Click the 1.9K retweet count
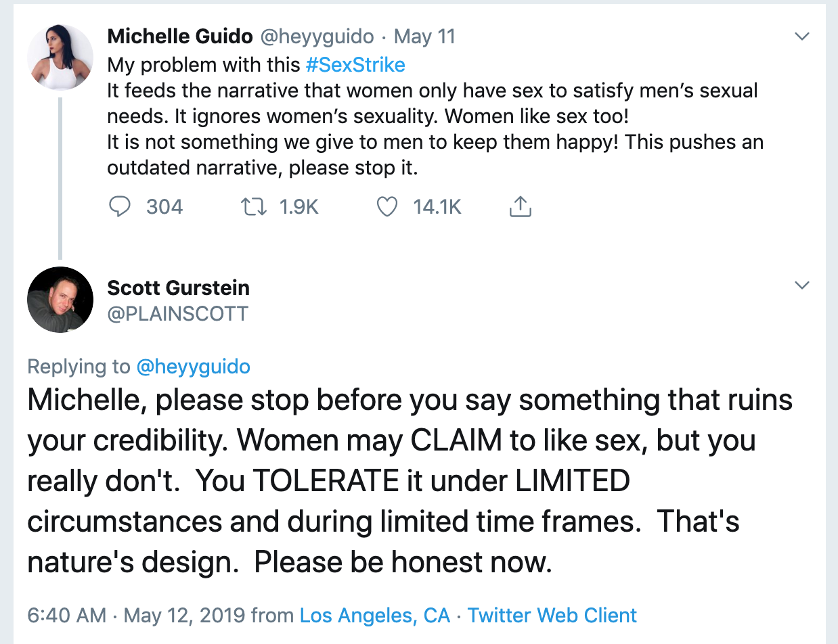The width and height of the screenshot is (838, 644). point(299,206)
